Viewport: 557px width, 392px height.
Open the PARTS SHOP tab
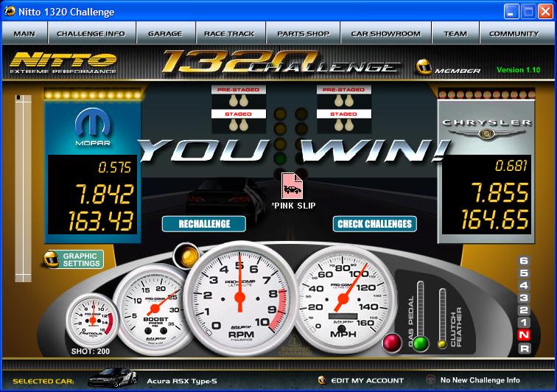303,33
